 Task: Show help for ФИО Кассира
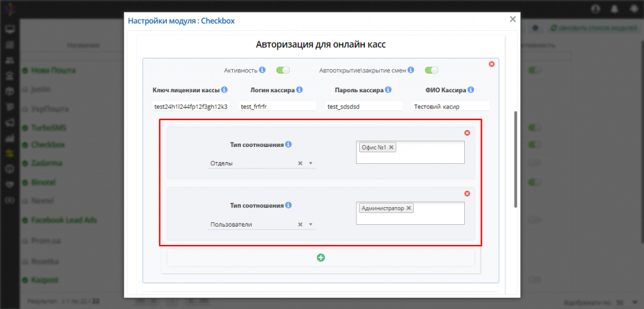[470, 89]
